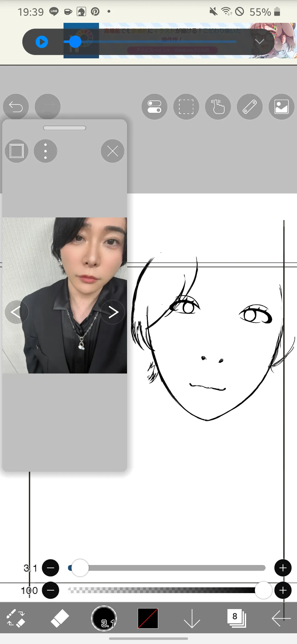Image resolution: width=297 pixels, height=644 pixels.
Task: Open Pinterest notification icon
Action: point(95,12)
